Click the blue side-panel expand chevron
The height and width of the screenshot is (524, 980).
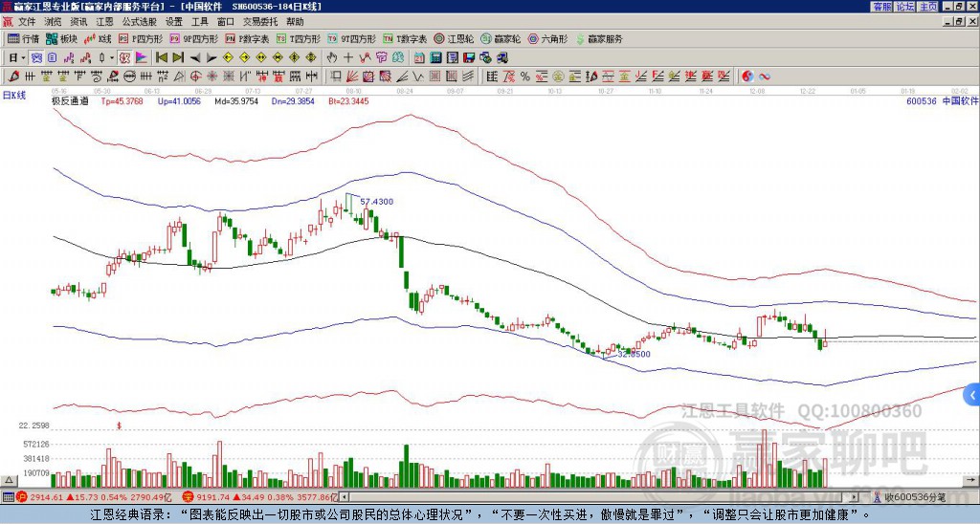point(972,395)
